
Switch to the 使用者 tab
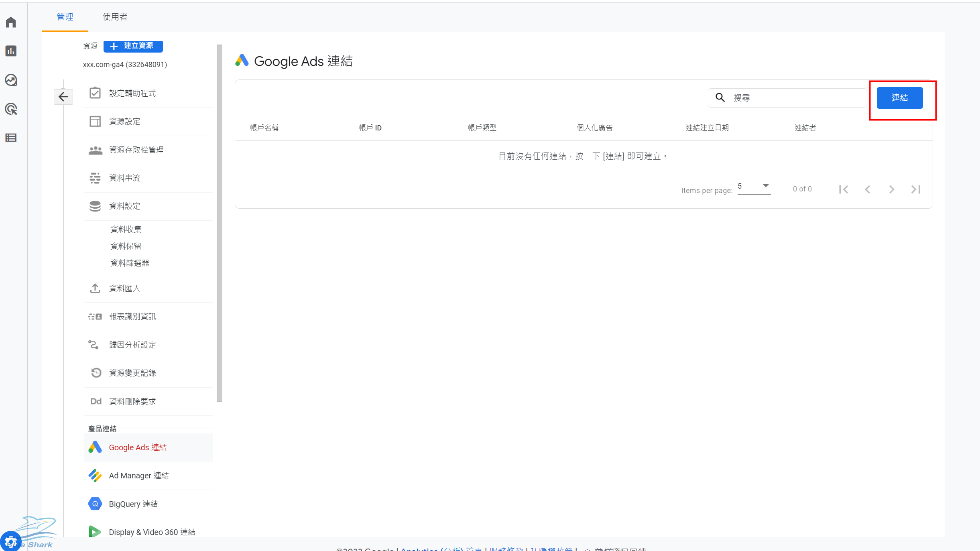(115, 17)
